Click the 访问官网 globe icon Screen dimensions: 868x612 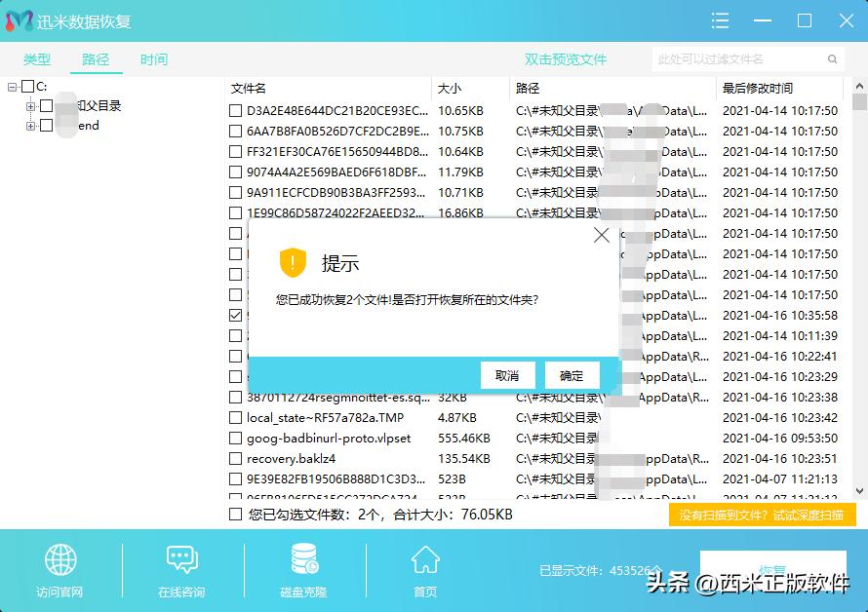(x=60, y=560)
